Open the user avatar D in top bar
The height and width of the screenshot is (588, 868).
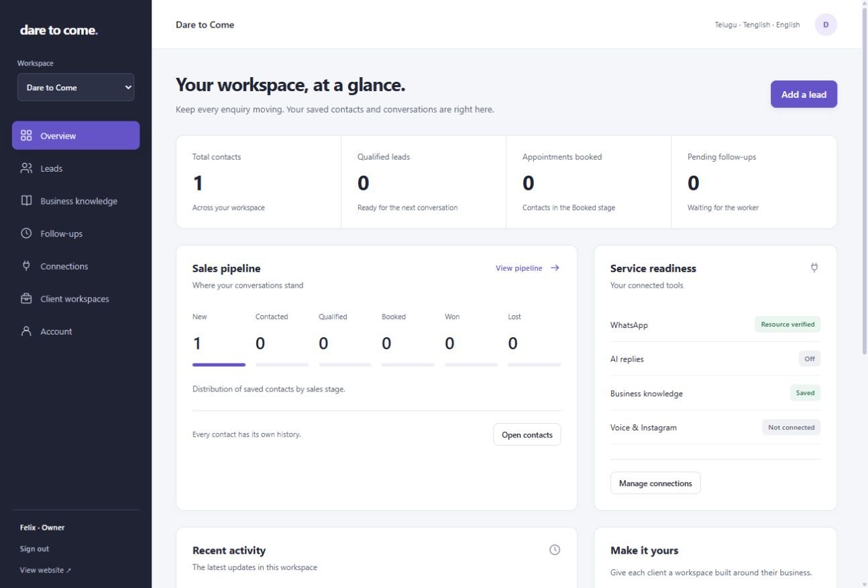click(826, 25)
